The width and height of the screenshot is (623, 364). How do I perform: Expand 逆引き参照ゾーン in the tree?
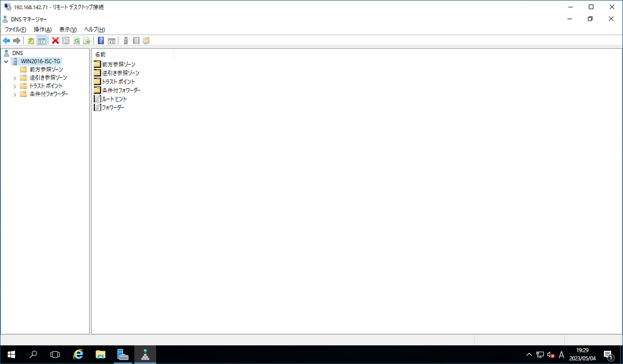pos(15,78)
